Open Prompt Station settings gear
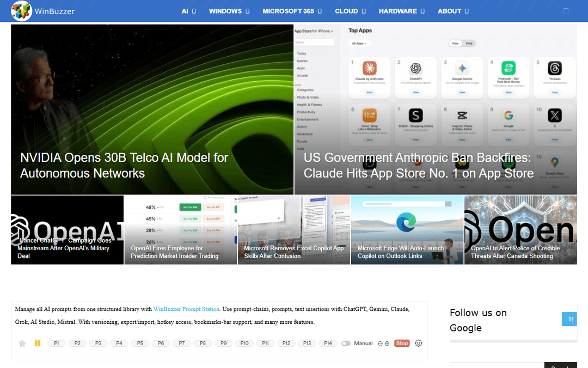Image resolution: width=588 pixels, height=368 pixels. coord(419,343)
